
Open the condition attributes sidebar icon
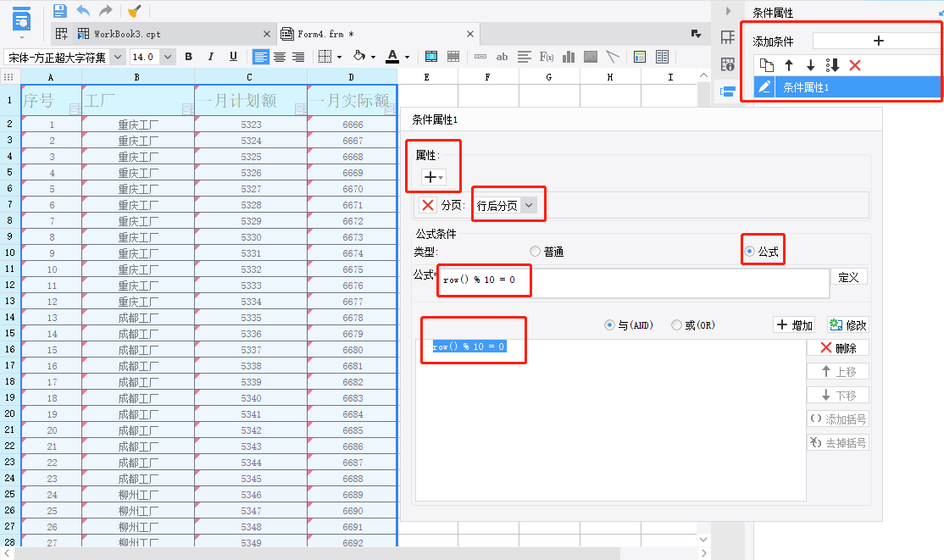728,91
